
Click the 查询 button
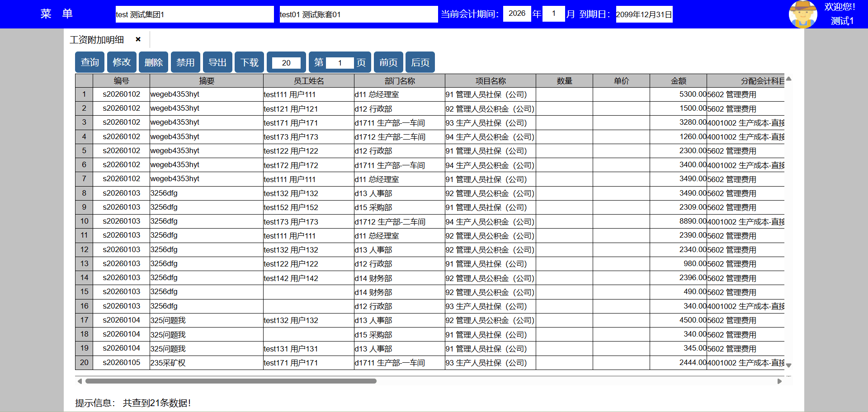pyautogui.click(x=90, y=62)
